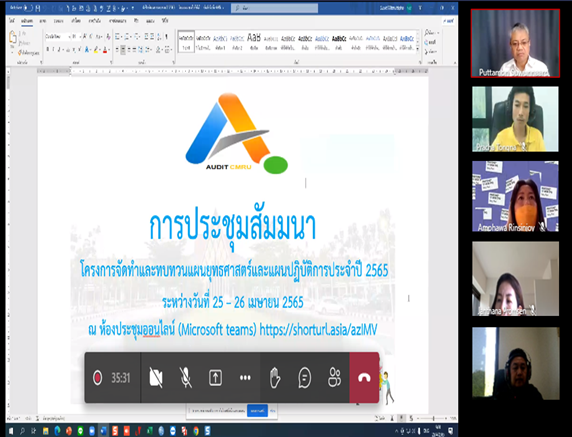Toggle recording with the red record button
572x437 pixels.
pyautogui.click(x=97, y=378)
